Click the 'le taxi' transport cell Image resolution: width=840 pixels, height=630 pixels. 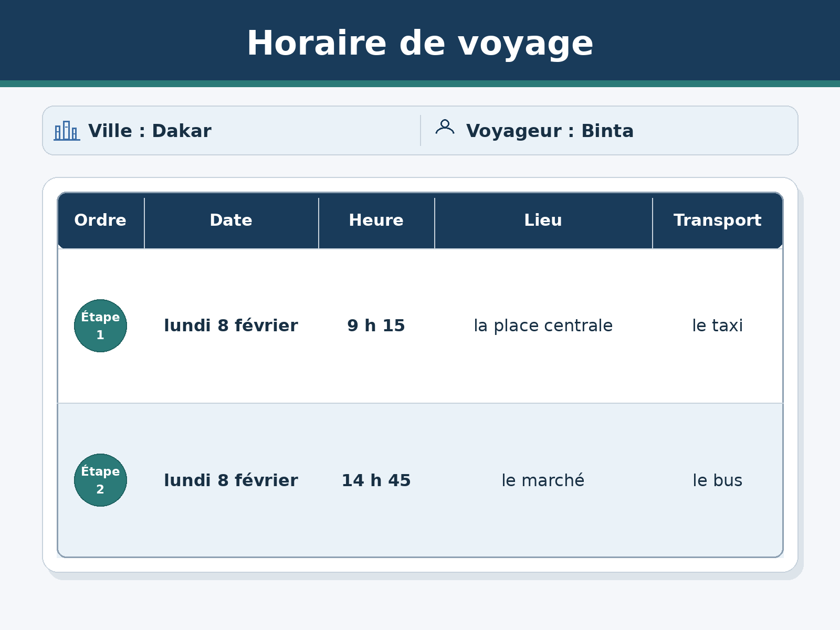[717, 325]
